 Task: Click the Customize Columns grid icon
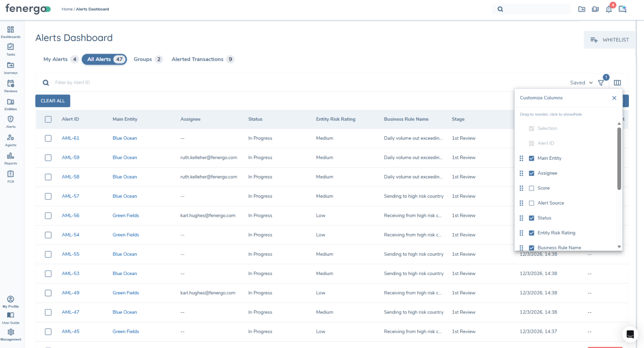pos(617,83)
